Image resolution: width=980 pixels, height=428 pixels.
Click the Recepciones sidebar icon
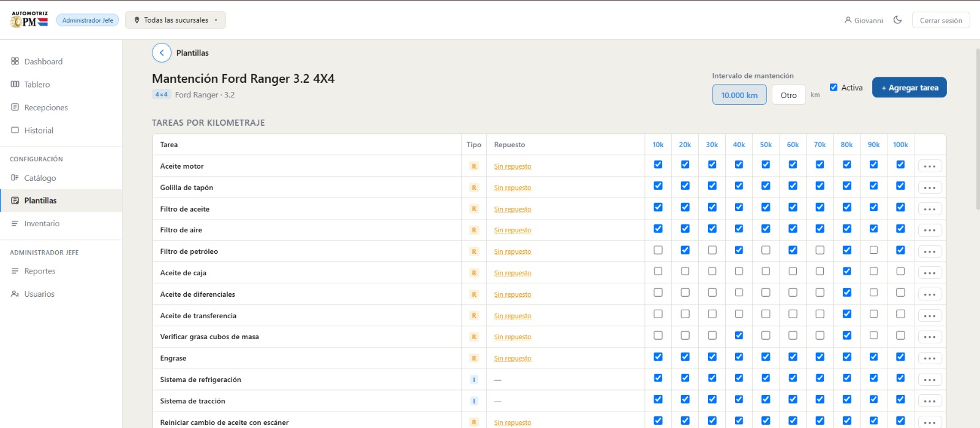(15, 107)
